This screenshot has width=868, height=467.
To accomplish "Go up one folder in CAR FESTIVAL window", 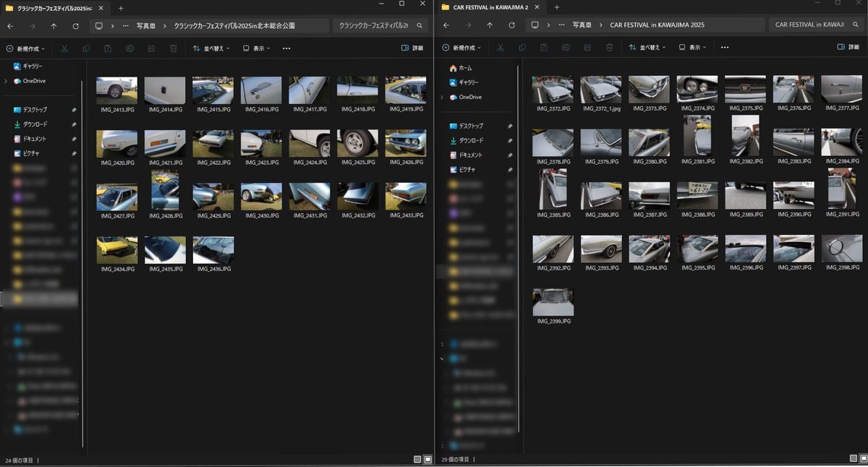I will [x=490, y=25].
